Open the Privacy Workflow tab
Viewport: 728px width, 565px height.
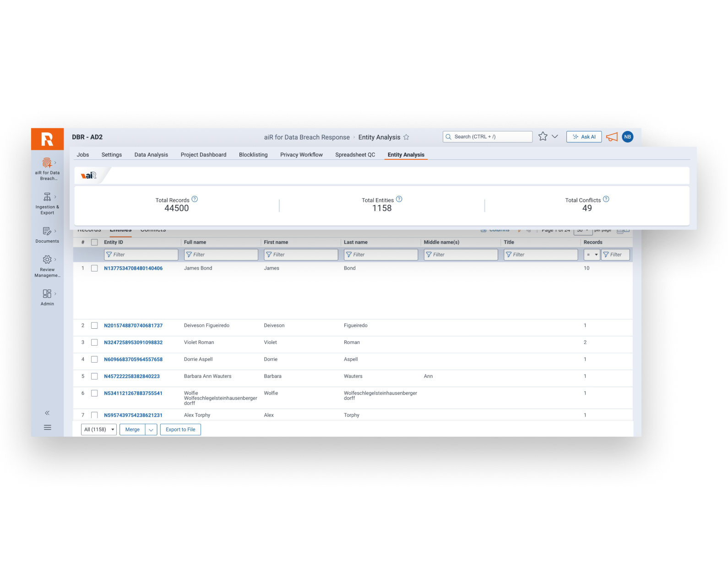301,155
